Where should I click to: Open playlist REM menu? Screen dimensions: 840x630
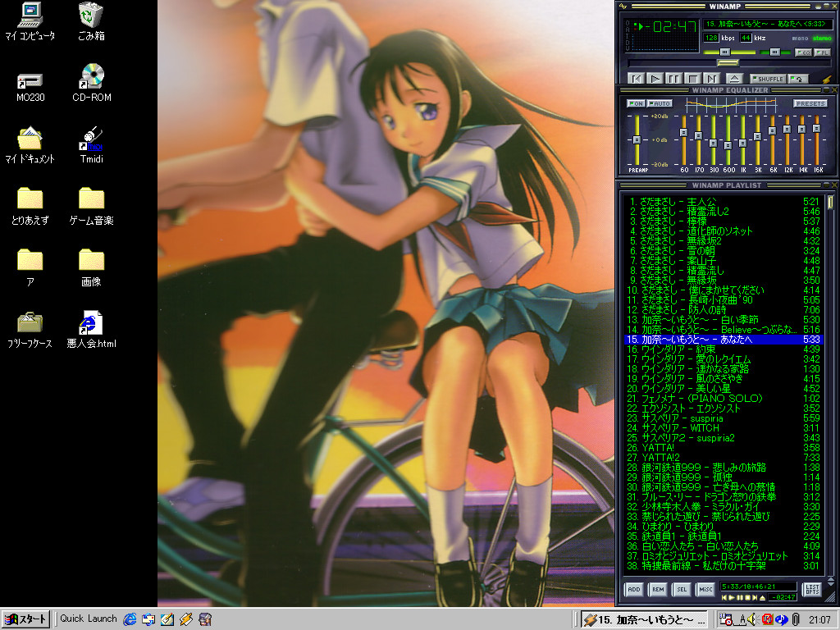point(658,589)
